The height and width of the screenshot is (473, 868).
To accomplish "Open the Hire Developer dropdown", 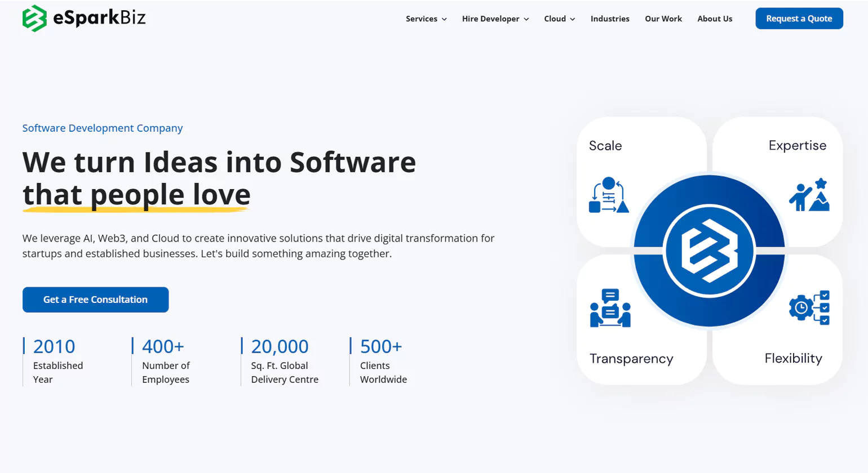I will (x=495, y=19).
